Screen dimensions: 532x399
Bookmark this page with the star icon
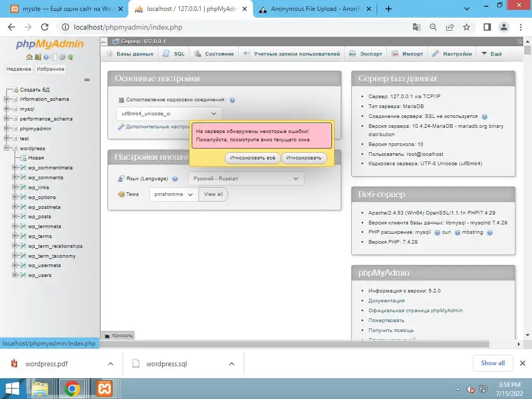coord(467,27)
